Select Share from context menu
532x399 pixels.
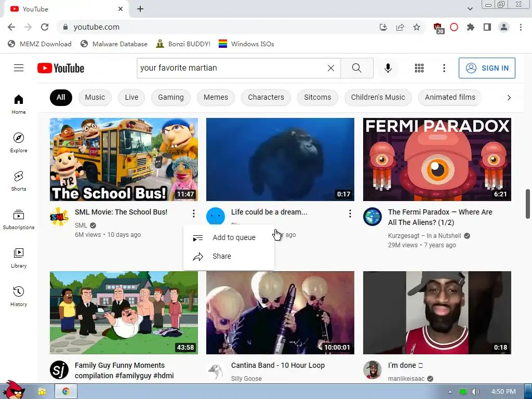(229, 256)
